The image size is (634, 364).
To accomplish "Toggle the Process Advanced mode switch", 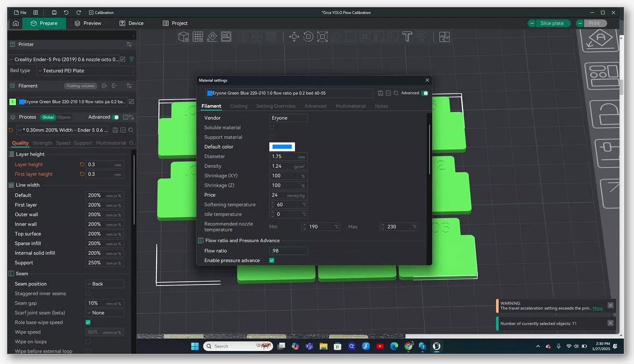I will click(x=116, y=117).
